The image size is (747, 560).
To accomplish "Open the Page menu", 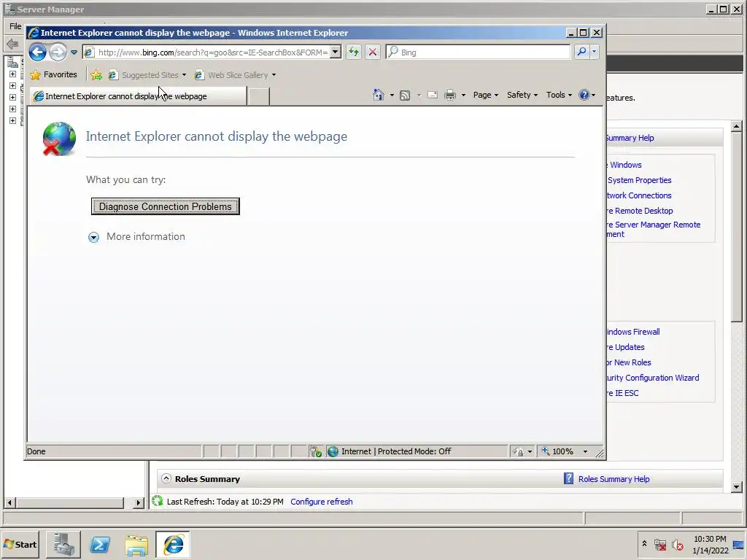I will coord(485,95).
